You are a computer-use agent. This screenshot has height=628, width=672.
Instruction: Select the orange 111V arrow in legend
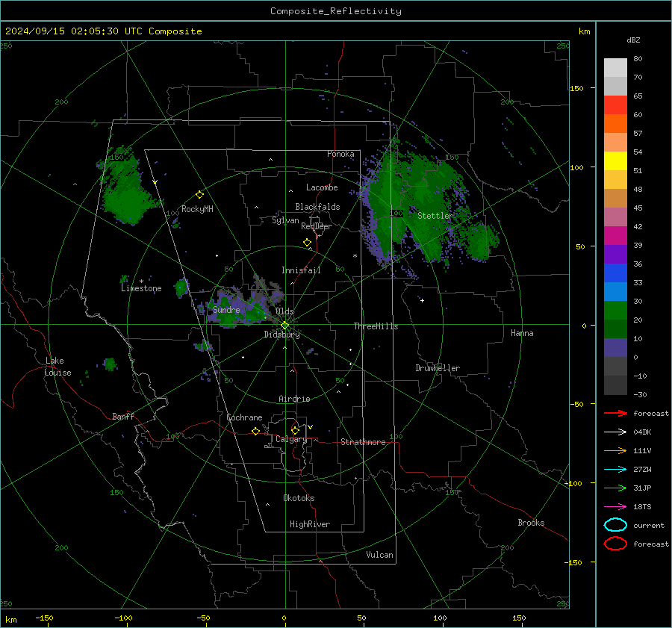coord(615,450)
